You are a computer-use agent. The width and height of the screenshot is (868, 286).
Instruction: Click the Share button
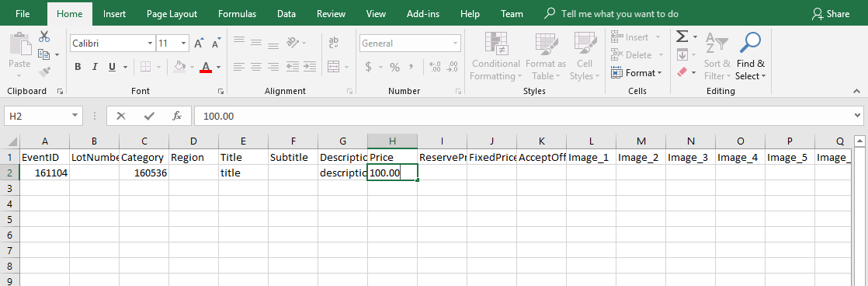click(x=831, y=14)
